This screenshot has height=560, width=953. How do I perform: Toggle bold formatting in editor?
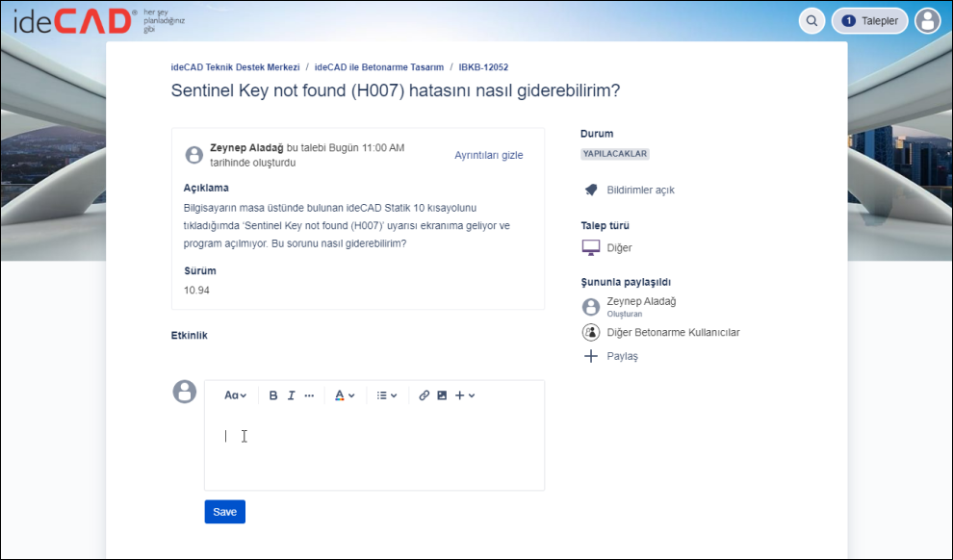[273, 395]
